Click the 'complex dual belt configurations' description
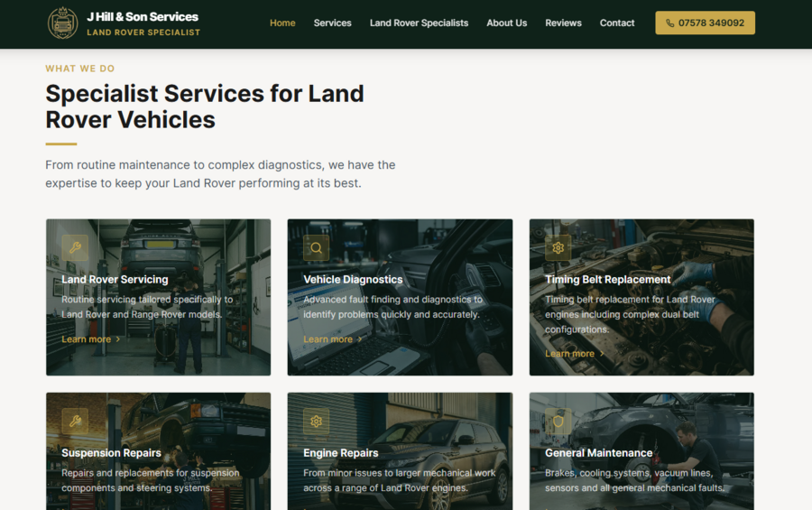 pyautogui.click(x=630, y=315)
